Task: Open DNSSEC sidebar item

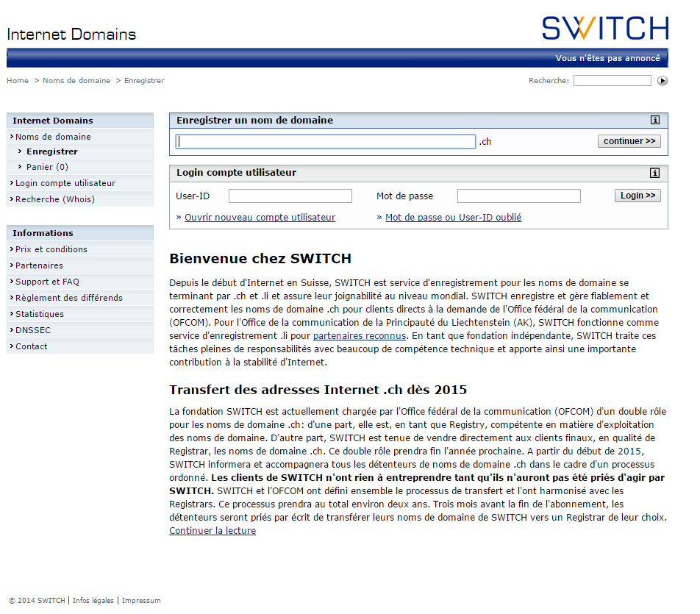Action: click(80, 330)
